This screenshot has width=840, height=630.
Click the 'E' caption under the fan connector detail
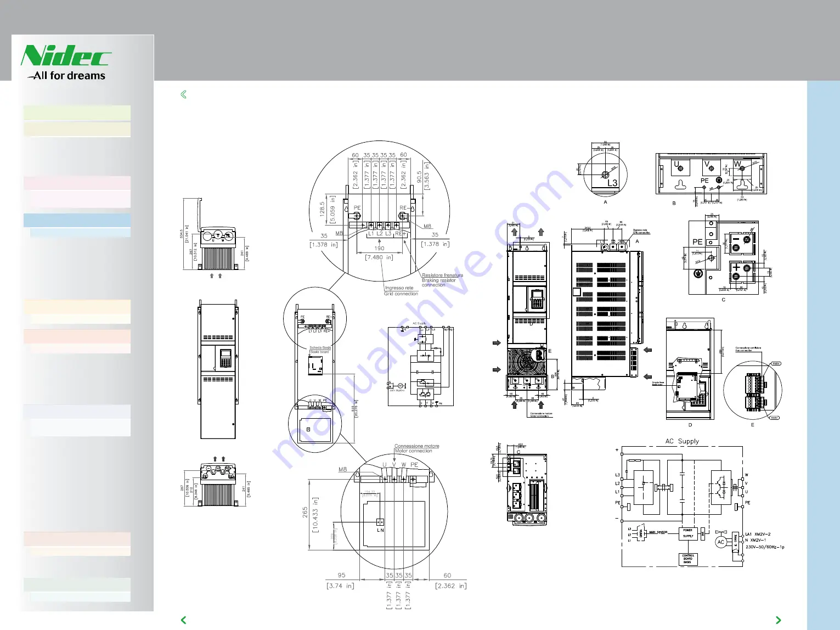point(752,425)
